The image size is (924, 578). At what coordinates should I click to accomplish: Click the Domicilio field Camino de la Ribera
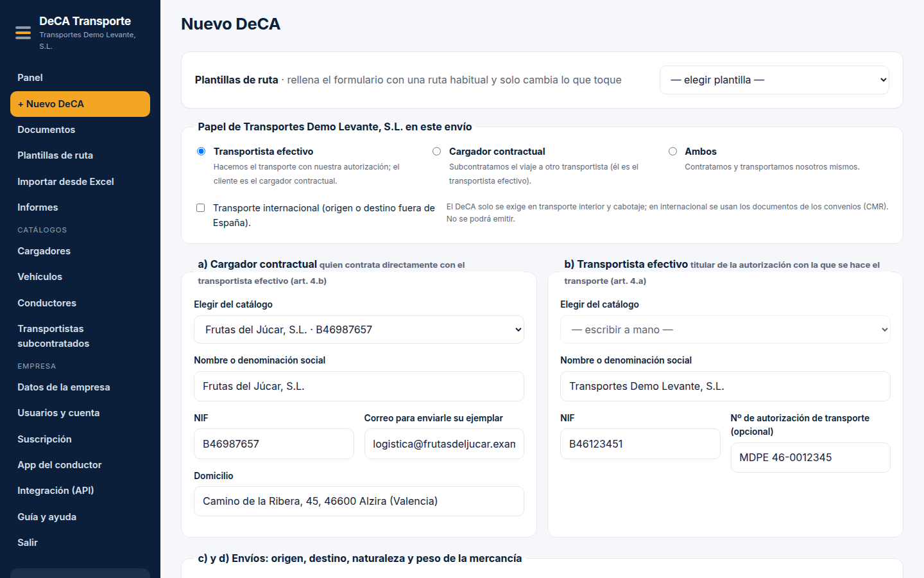pyautogui.click(x=359, y=501)
